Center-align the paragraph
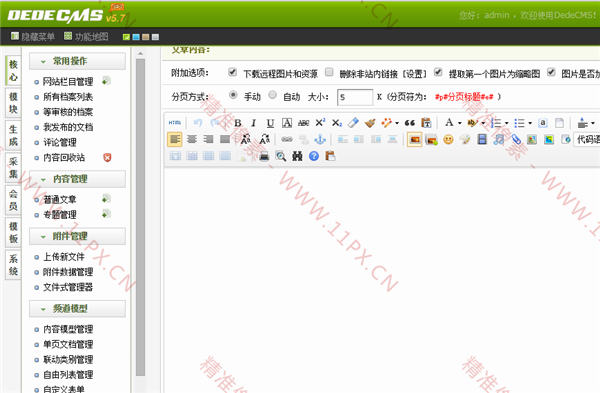Image resolution: width=600 pixels, height=393 pixels. coord(192,139)
